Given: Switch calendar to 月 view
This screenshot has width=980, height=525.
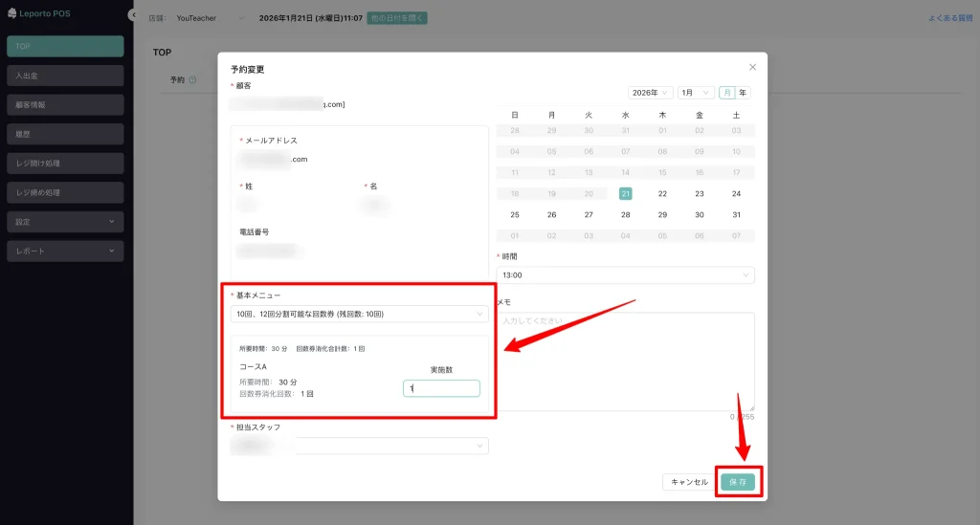Looking at the screenshot, I should pyautogui.click(x=727, y=93).
